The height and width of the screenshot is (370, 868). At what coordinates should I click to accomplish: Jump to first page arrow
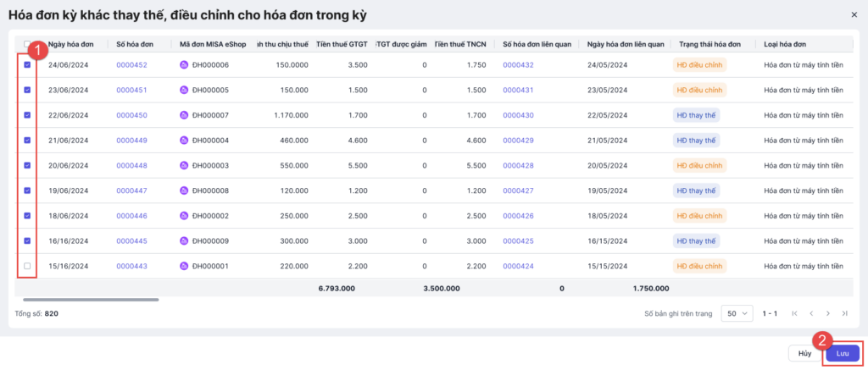click(x=794, y=313)
